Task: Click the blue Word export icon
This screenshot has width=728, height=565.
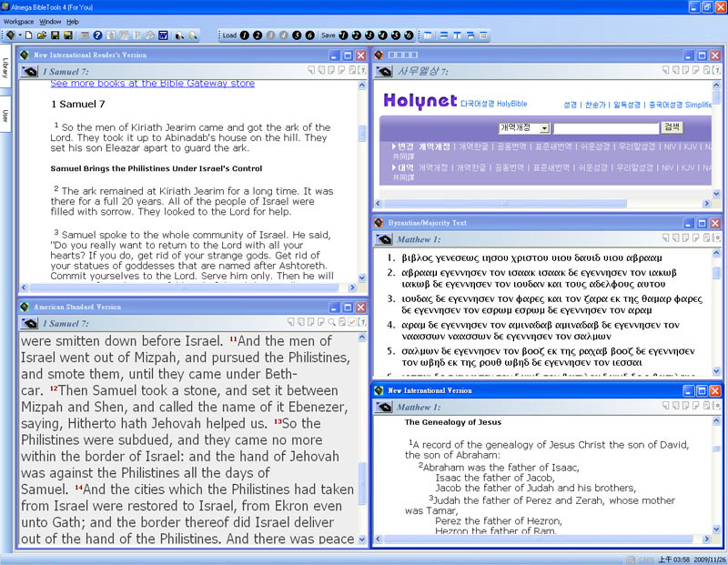Action: point(163,35)
